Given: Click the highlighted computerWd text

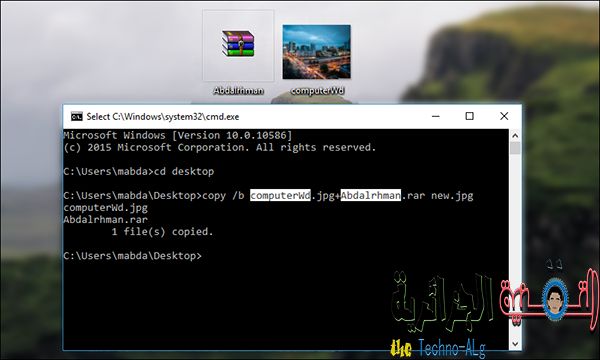Looking at the screenshot, I should 280,195.
